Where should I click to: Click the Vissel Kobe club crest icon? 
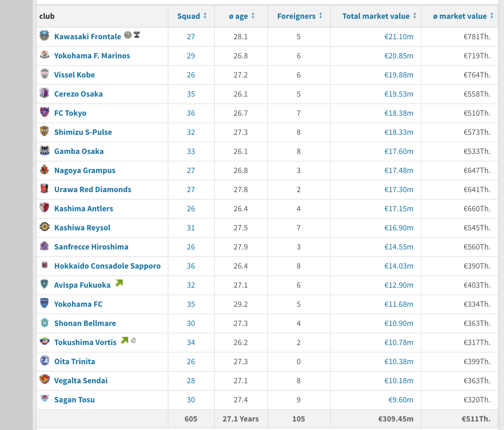(x=45, y=74)
